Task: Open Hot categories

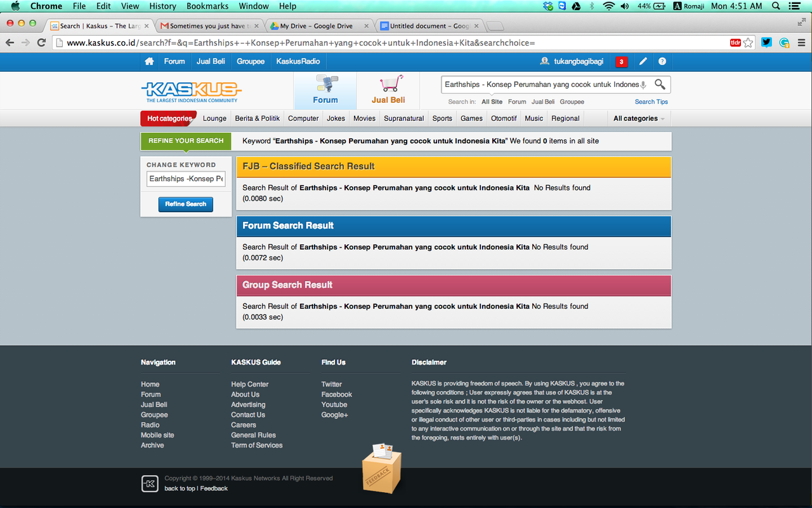Action: pyautogui.click(x=169, y=119)
